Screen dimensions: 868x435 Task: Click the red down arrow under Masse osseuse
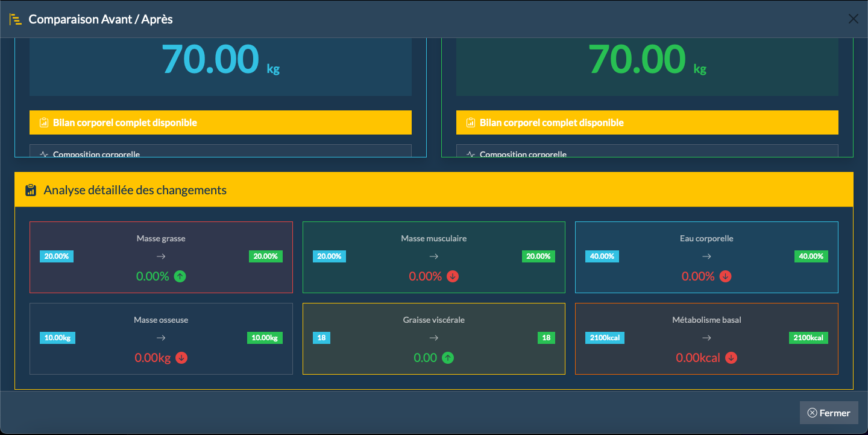coord(181,358)
